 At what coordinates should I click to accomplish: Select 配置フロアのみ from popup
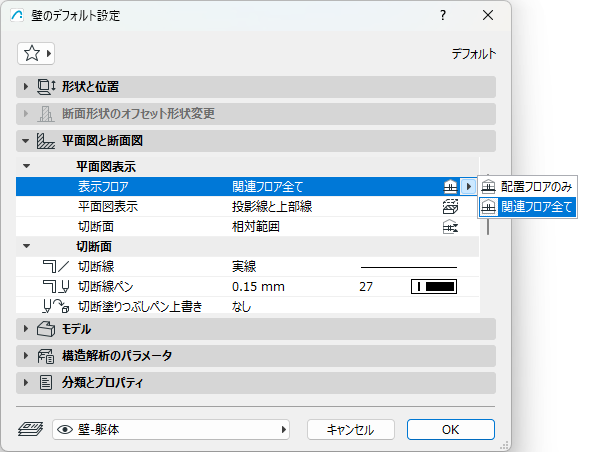[527, 186]
